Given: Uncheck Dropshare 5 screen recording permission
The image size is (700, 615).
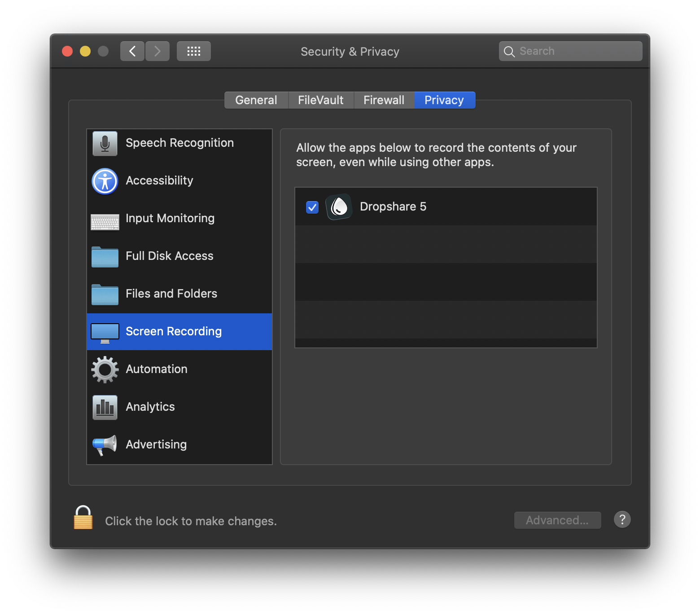Looking at the screenshot, I should pyautogui.click(x=312, y=206).
